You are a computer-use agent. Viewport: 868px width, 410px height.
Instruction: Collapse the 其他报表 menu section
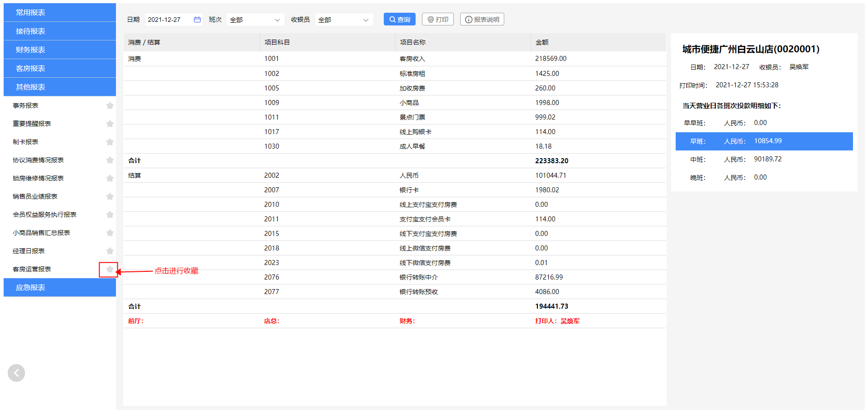click(x=60, y=87)
